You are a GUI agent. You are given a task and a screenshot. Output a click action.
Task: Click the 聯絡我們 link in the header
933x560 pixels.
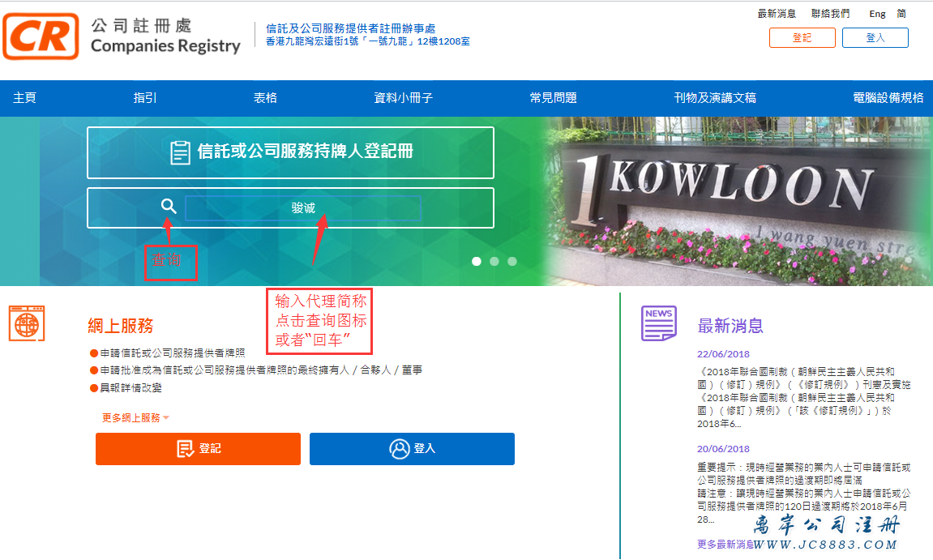click(x=830, y=13)
